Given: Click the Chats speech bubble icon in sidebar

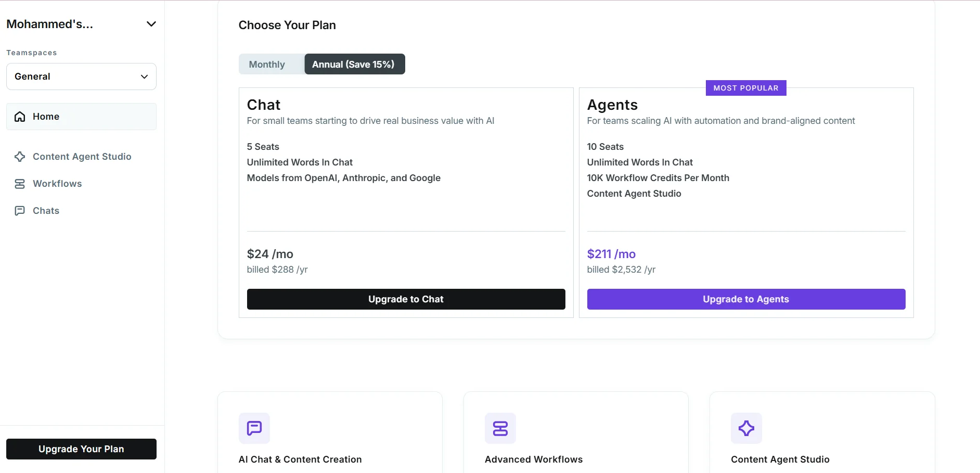Looking at the screenshot, I should coord(20,211).
